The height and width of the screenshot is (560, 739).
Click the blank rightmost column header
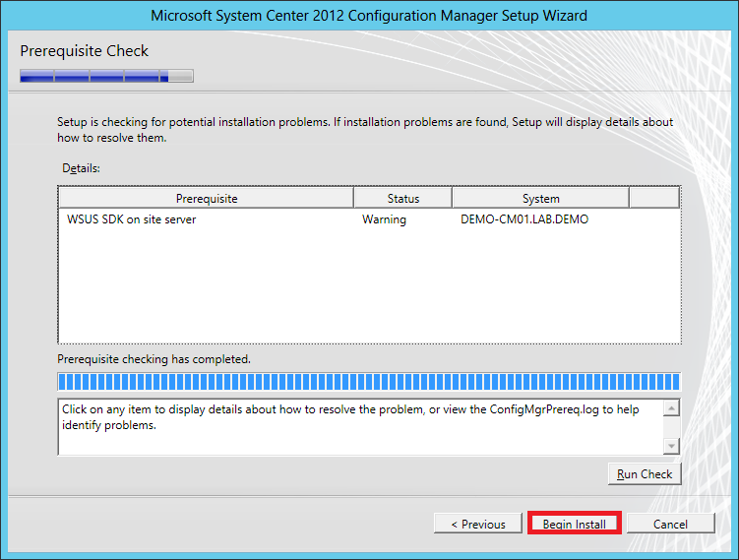[653, 198]
